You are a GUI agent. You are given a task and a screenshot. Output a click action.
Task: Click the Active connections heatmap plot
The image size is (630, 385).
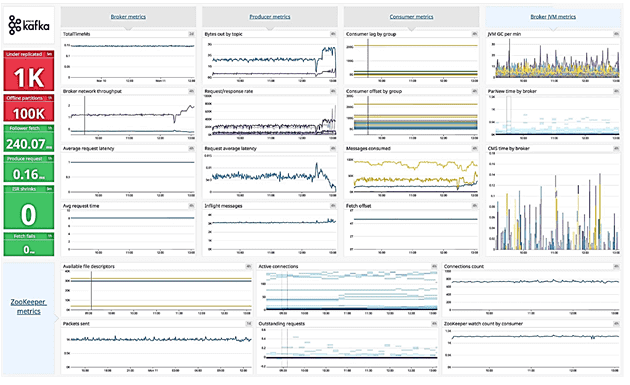(352, 291)
